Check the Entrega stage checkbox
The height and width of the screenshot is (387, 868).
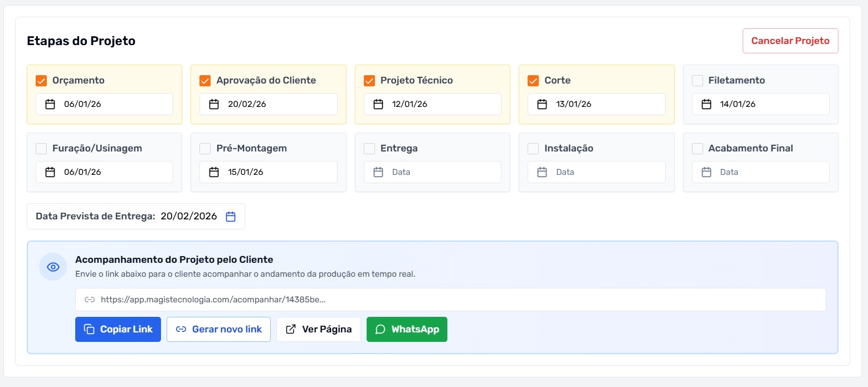(x=369, y=148)
